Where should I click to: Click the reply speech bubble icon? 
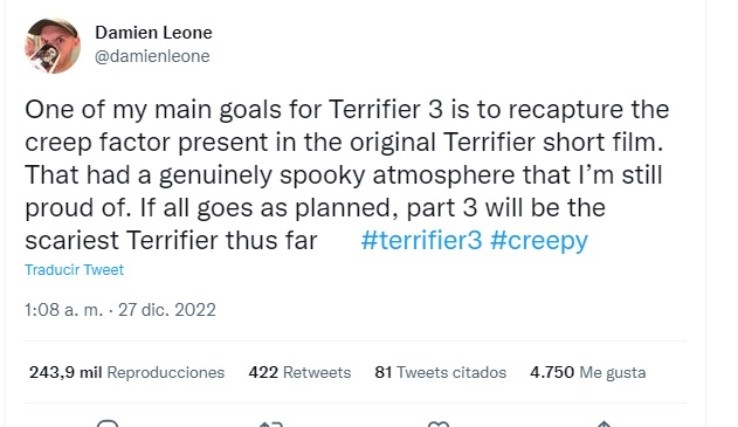(108, 423)
